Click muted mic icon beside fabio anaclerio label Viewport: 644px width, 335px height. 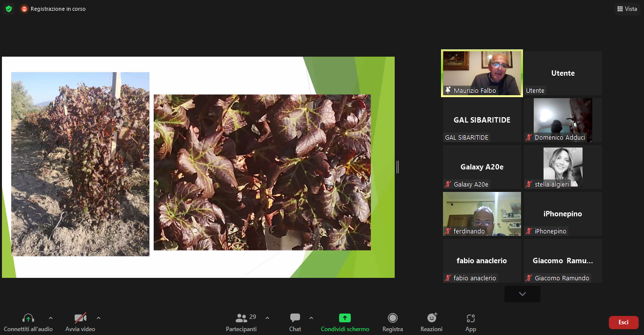click(448, 278)
